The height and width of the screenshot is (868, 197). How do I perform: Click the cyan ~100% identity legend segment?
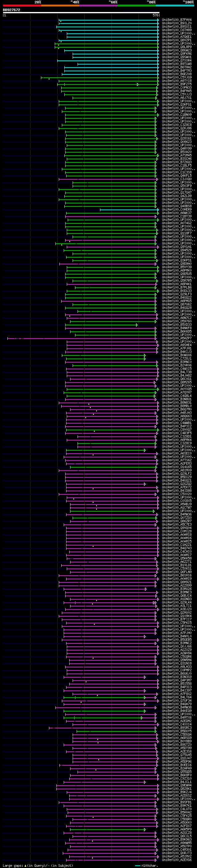(x=175, y=6)
